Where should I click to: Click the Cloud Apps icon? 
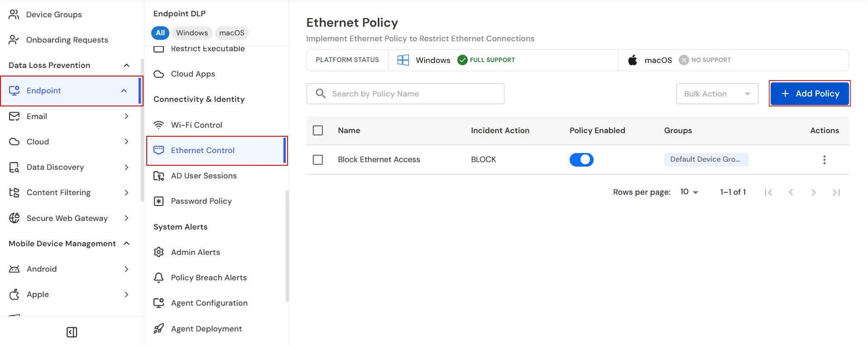click(158, 74)
